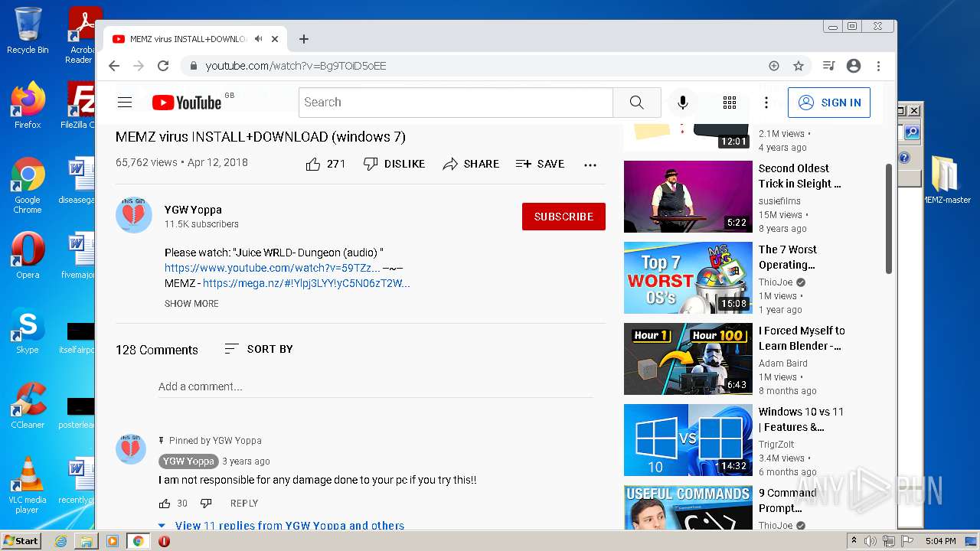Launch Internet Explorer from taskbar
The image size is (980, 551).
coord(60,541)
